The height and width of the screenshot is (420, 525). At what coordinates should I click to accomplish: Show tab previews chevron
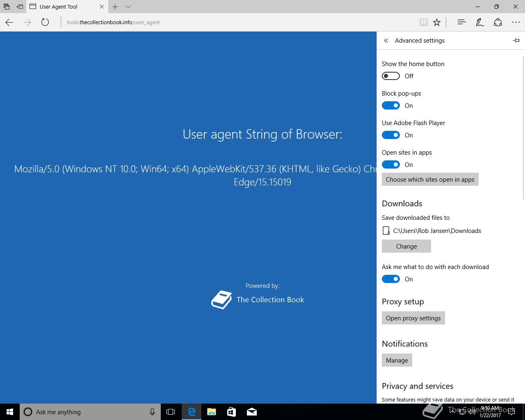pos(128,7)
